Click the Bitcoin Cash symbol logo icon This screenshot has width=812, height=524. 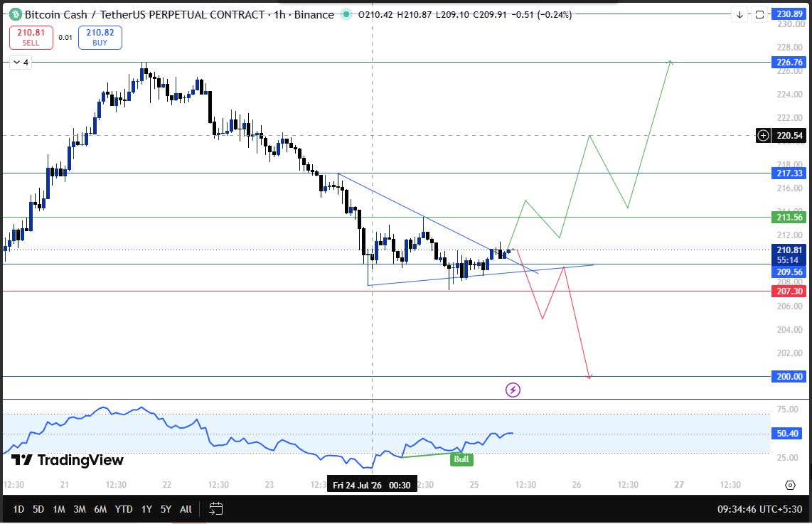15,14
